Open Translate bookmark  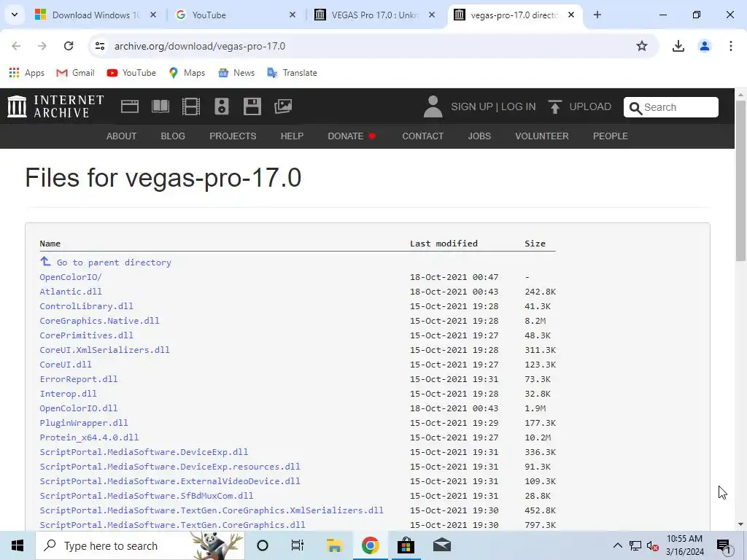click(292, 72)
